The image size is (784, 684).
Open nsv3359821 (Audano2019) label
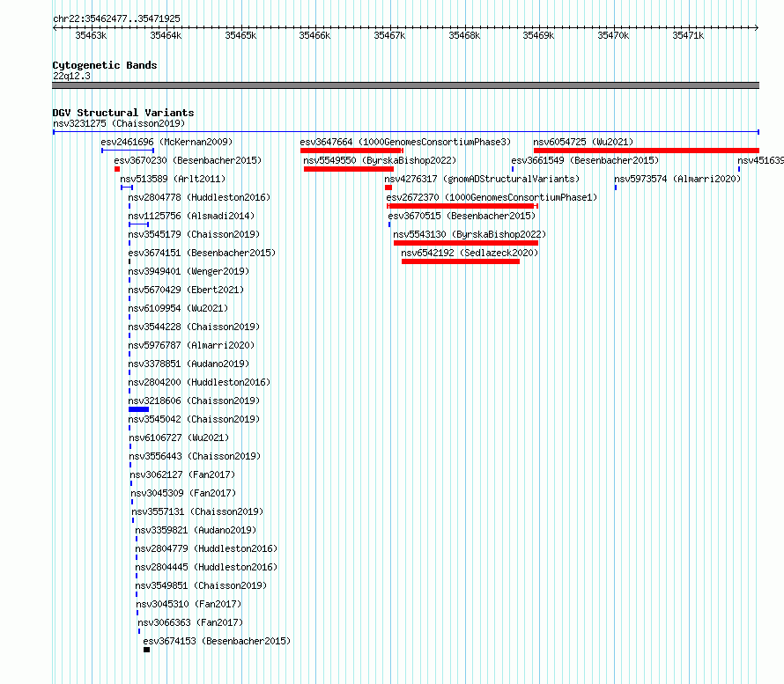pyautogui.click(x=196, y=530)
